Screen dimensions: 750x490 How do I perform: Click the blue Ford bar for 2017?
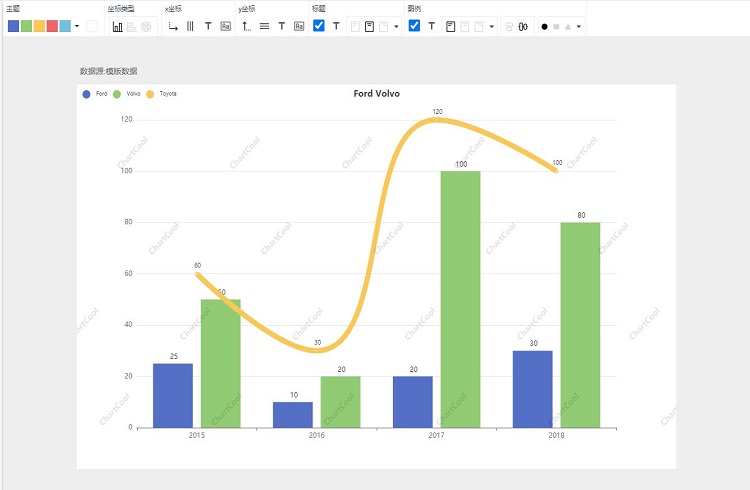click(x=413, y=402)
